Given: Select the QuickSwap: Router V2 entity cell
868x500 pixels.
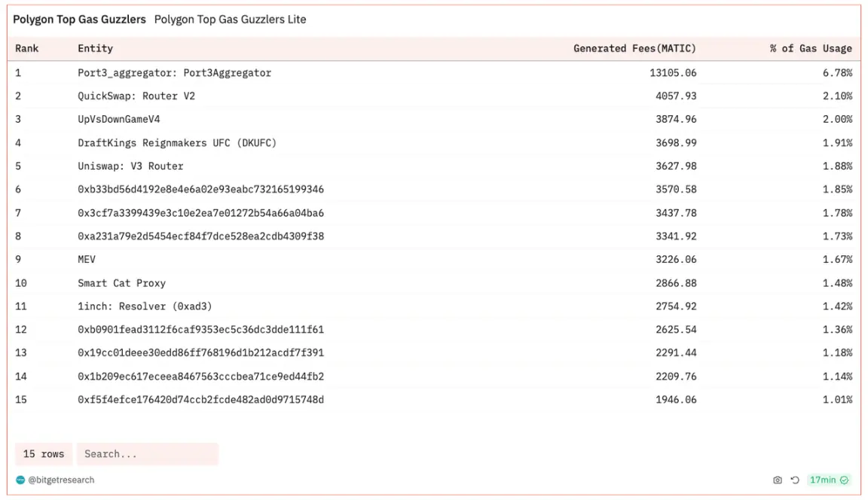Looking at the screenshot, I should pos(136,96).
